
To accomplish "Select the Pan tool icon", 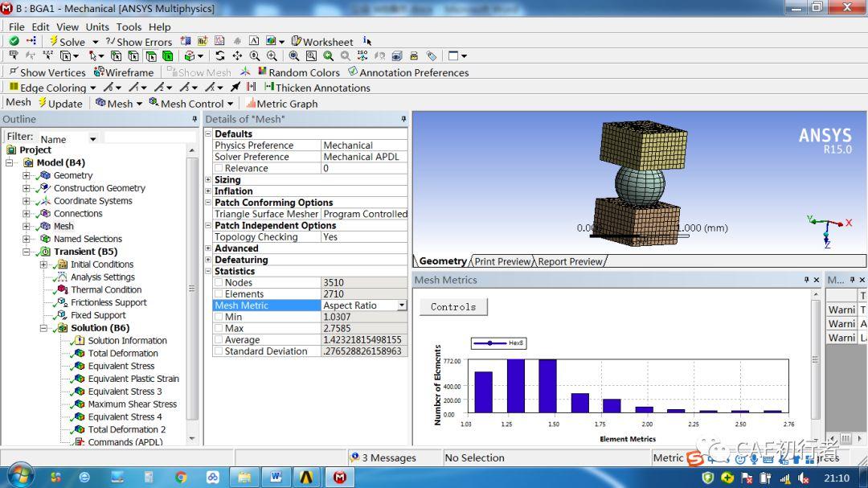I will [237, 56].
